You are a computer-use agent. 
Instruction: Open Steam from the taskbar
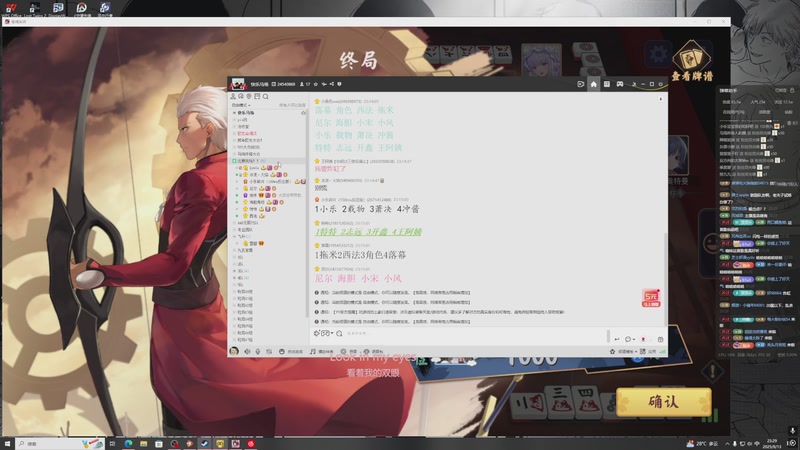[205, 443]
